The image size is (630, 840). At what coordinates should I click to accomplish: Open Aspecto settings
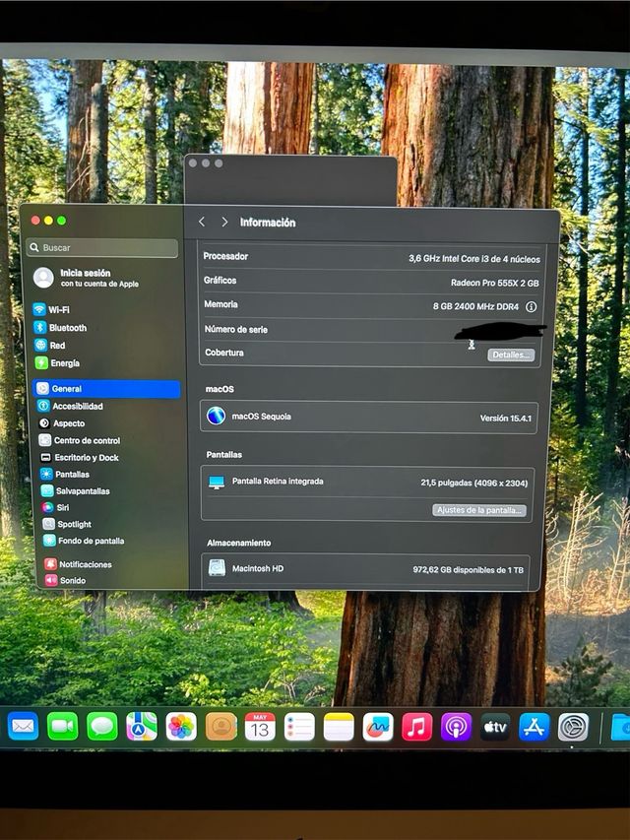(x=106, y=423)
